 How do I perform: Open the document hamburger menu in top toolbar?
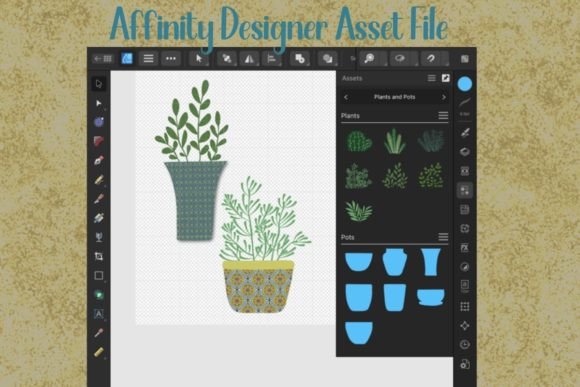tap(148, 58)
